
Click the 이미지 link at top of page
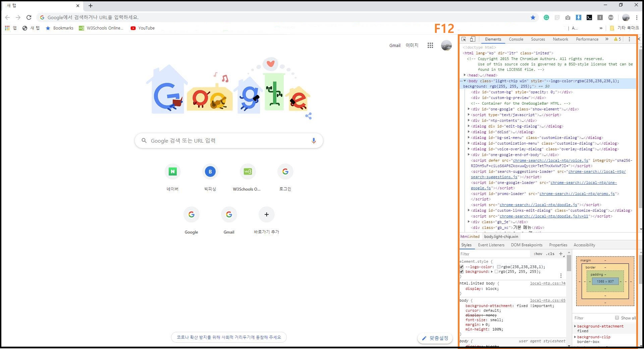412,45
